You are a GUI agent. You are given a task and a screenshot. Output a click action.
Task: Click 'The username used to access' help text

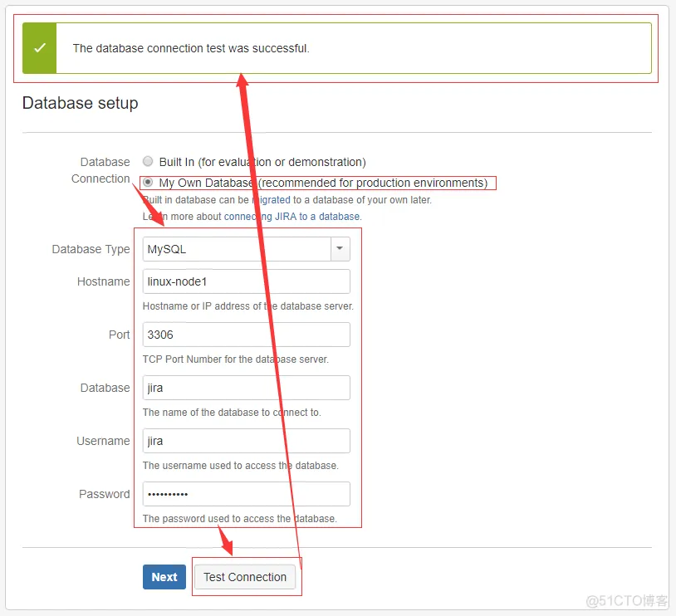[x=241, y=466]
